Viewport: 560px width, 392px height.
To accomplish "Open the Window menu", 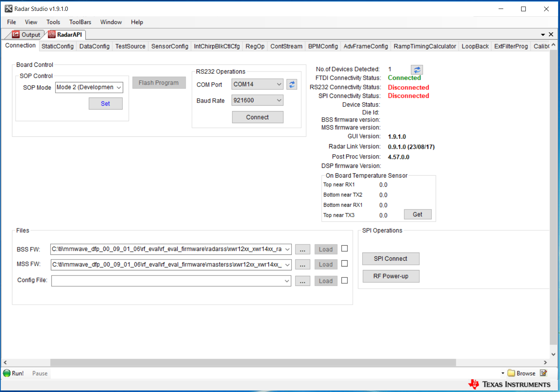I will pyautogui.click(x=111, y=22).
